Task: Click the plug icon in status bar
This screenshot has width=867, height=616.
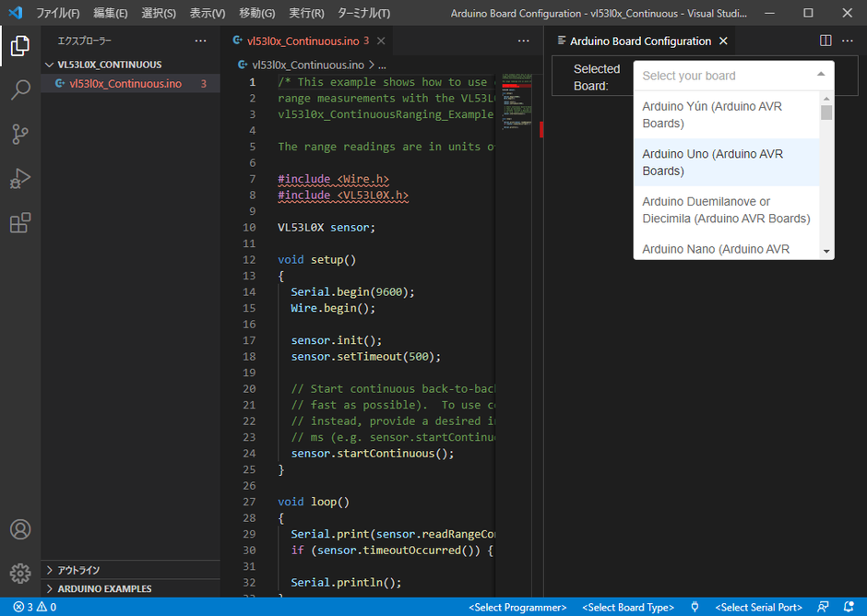Action: click(x=695, y=607)
